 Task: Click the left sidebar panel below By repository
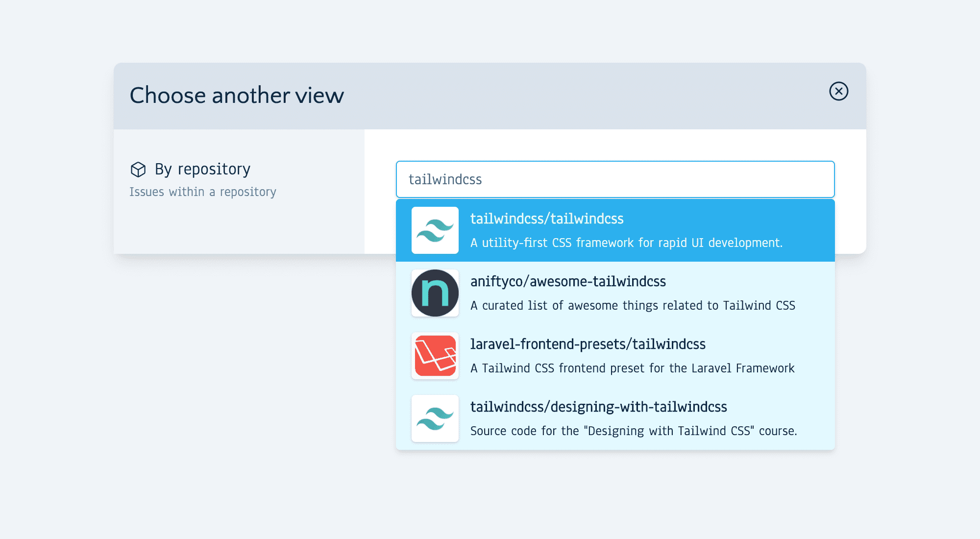(x=239, y=228)
